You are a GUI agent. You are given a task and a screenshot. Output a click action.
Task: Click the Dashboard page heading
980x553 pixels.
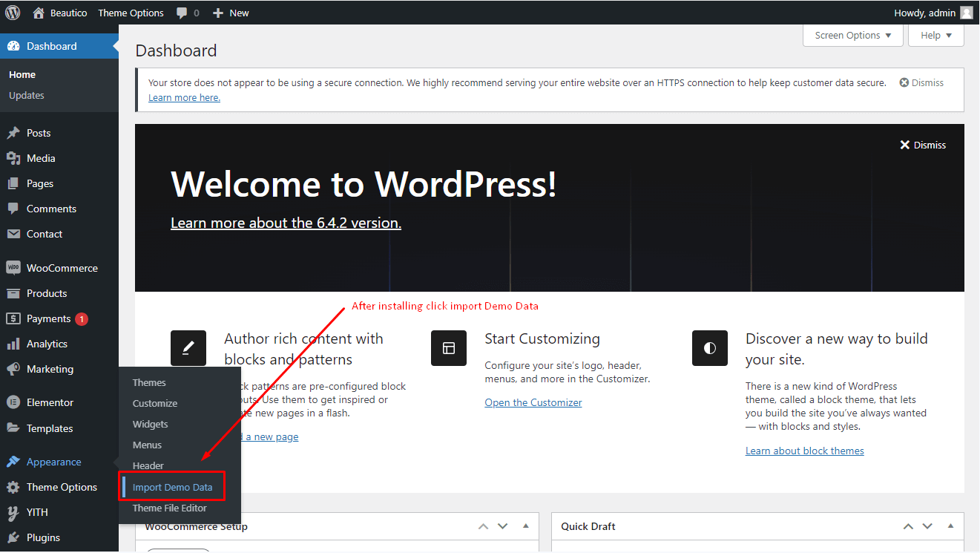(x=177, y=50)
